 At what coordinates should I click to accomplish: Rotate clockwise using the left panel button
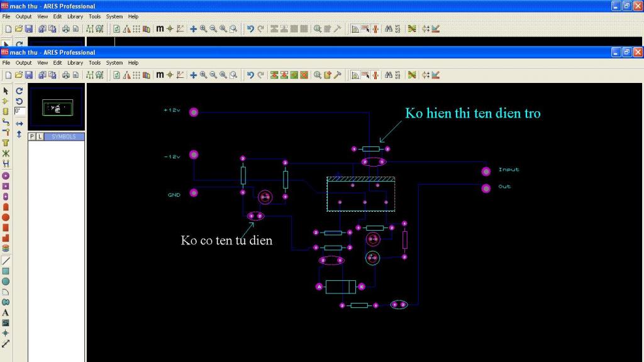[x=19, y=90]
